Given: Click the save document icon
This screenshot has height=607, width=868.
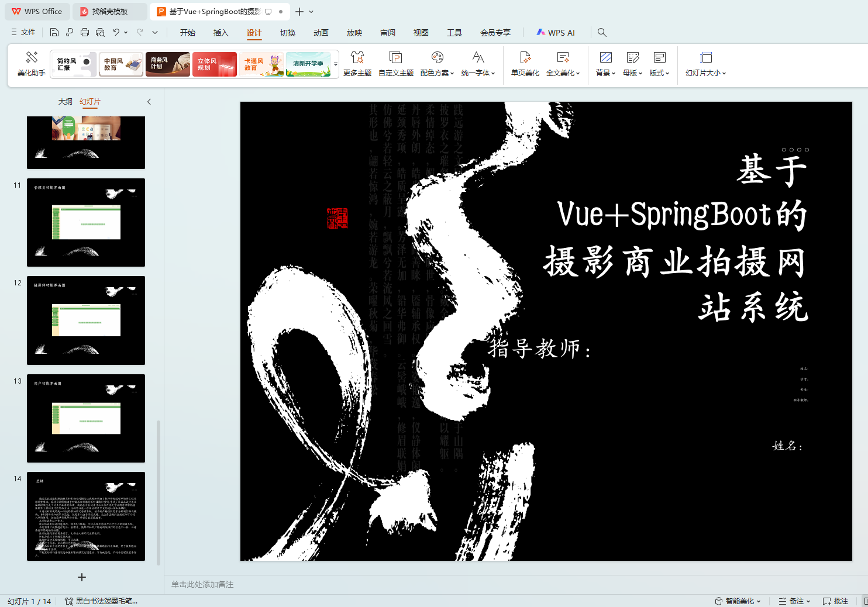Looking at the screenshot, I should click(54, 33).
